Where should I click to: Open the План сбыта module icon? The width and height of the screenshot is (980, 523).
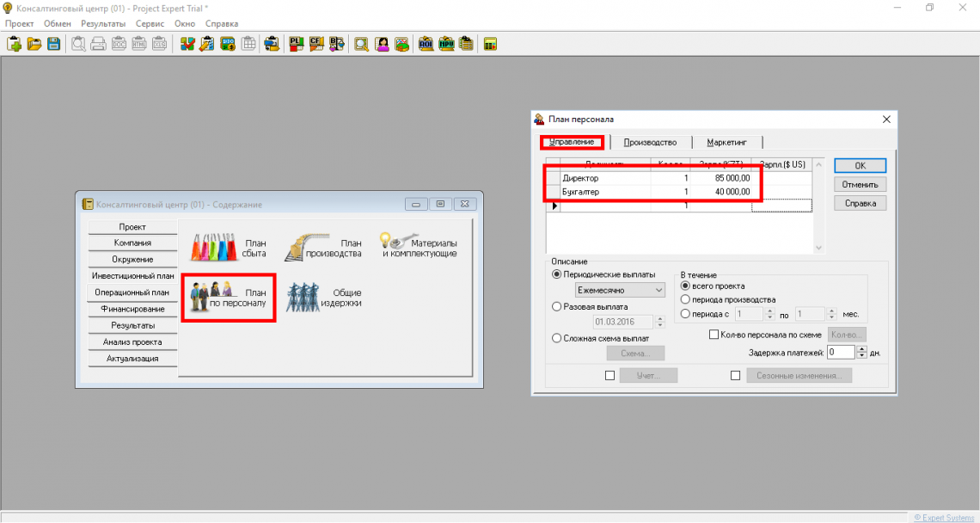tap(228, 249)
